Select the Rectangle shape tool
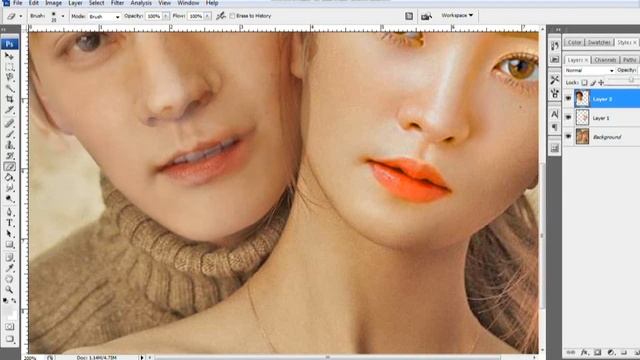Screen dimensions: 640x360 click(9, 244)
